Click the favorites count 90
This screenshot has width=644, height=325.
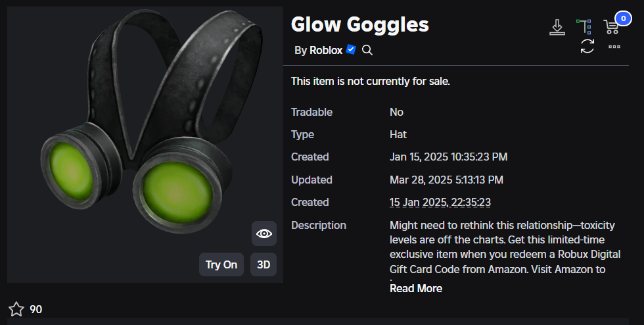(36, 309)
